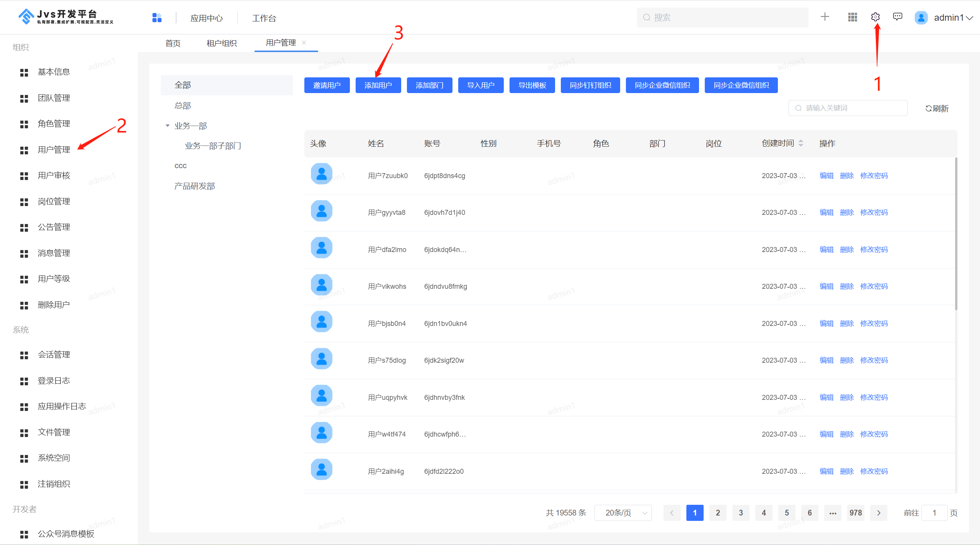The width and height of the screenshot is (980, 545).
Task: Select 产品研发部 in the department tree
Action: (x=194, y=186)
